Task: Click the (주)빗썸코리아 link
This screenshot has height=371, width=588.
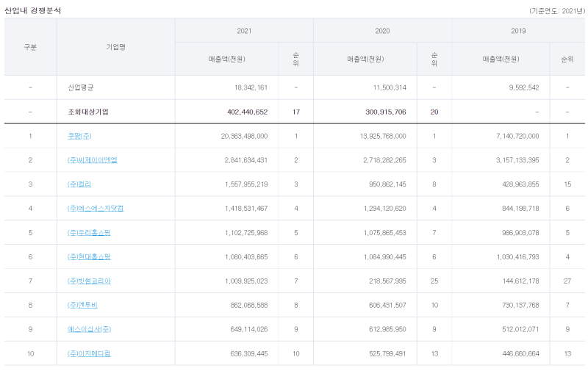Action: pos(89,281)
